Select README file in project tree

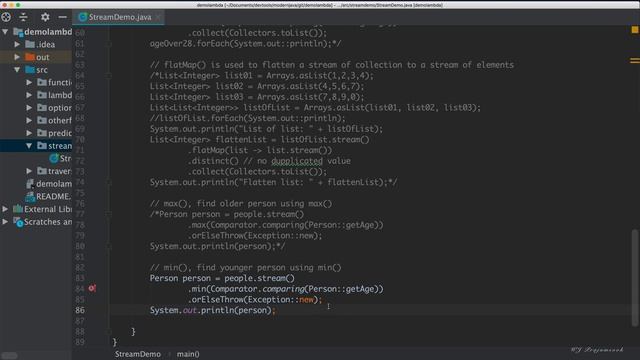pyautogui.click(x=36, y=196)
